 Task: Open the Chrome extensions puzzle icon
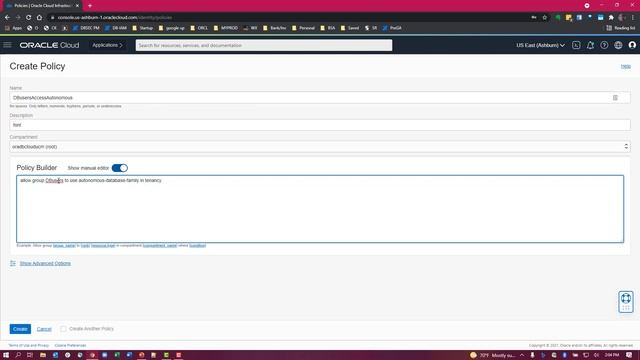[x=611, y=18]
